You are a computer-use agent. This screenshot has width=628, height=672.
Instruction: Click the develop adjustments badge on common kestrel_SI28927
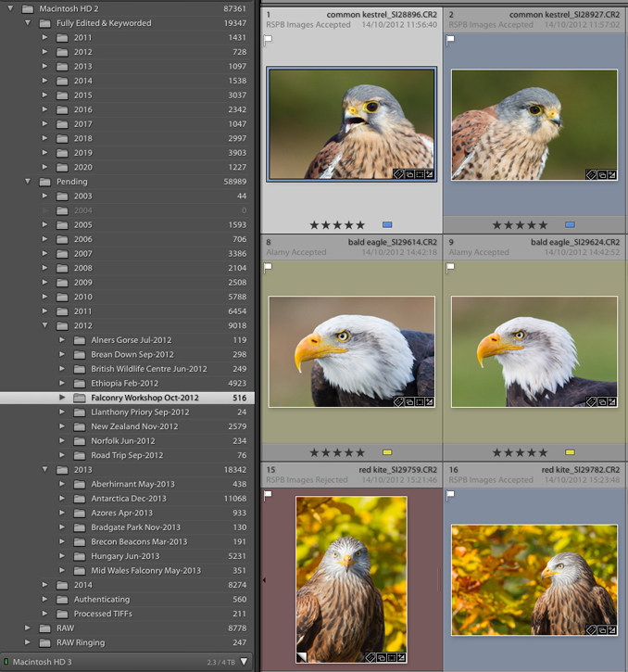[612, 174]
